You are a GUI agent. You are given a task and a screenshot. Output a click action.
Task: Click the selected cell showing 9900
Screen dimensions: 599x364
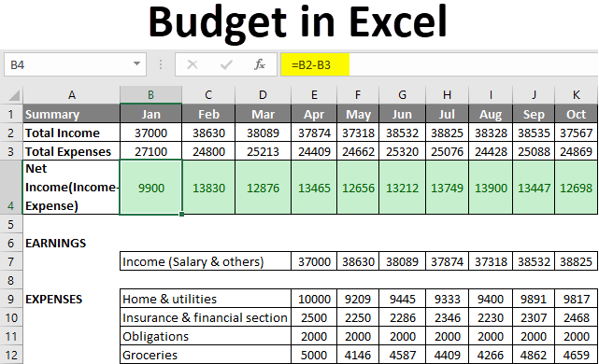(x=150, y=188)
